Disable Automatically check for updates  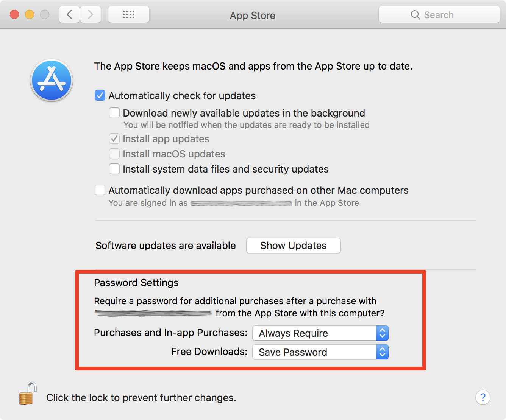[100, 95]
